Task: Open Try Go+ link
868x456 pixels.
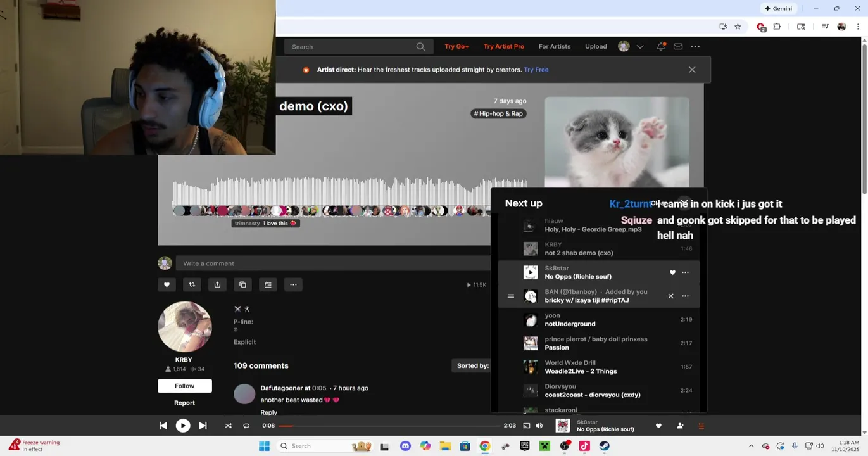Action: [456, 46]
